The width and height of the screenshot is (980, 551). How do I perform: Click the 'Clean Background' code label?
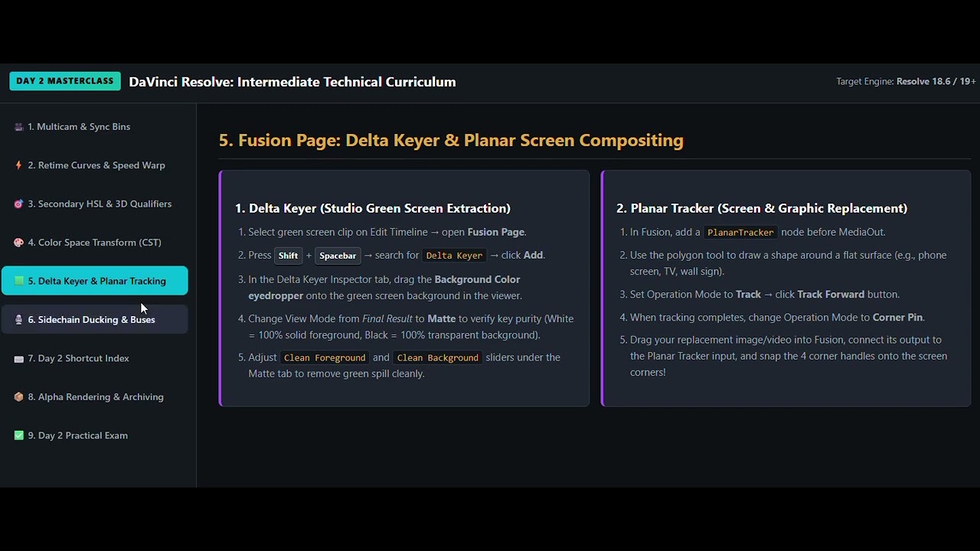coord(437,357)
